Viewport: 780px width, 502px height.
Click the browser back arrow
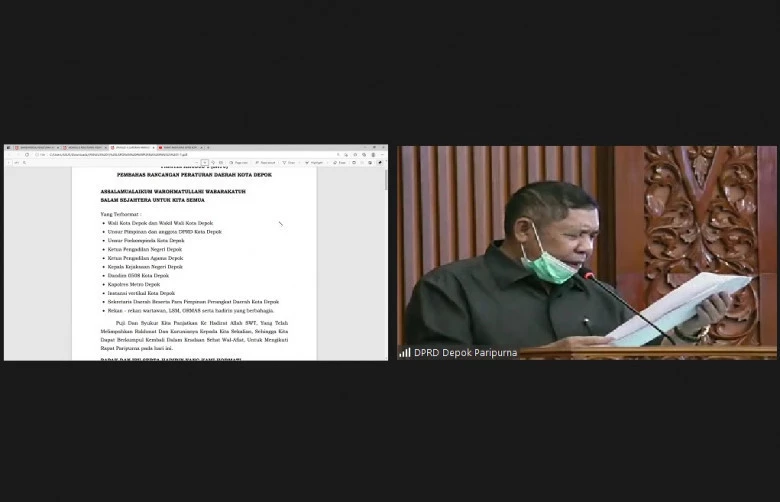9,155
